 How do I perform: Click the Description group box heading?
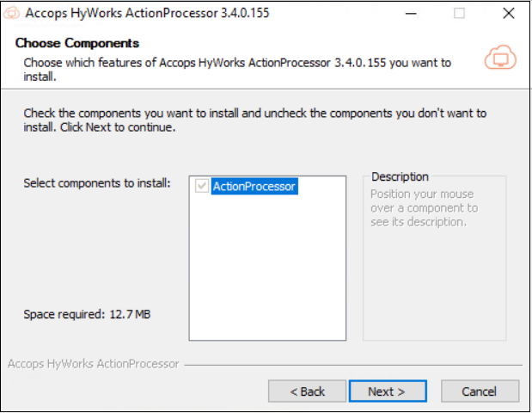(400, 177)
